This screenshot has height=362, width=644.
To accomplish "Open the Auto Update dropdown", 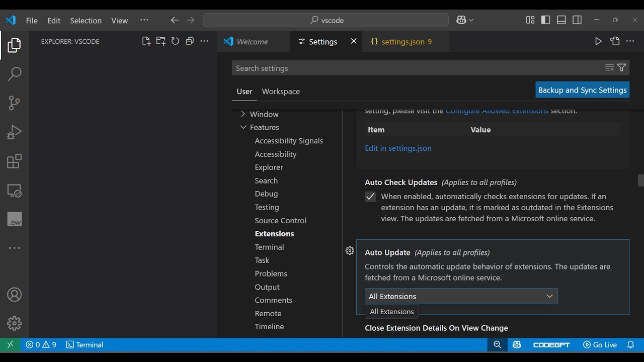I will pos(461,296).
